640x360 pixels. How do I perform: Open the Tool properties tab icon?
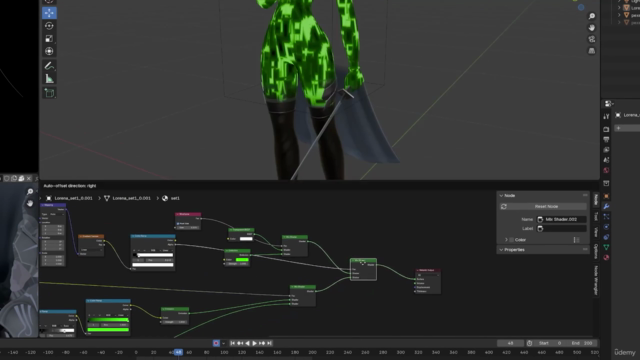pos(606,116)
